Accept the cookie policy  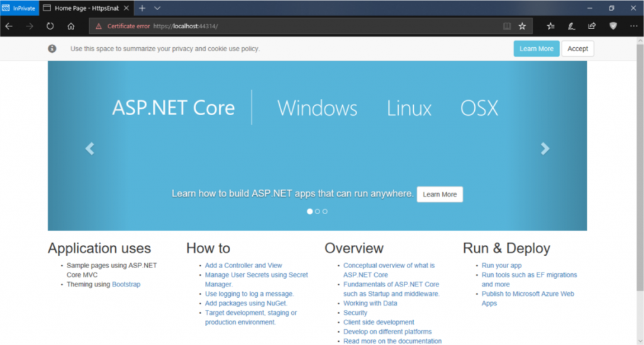tap(577, 48)
